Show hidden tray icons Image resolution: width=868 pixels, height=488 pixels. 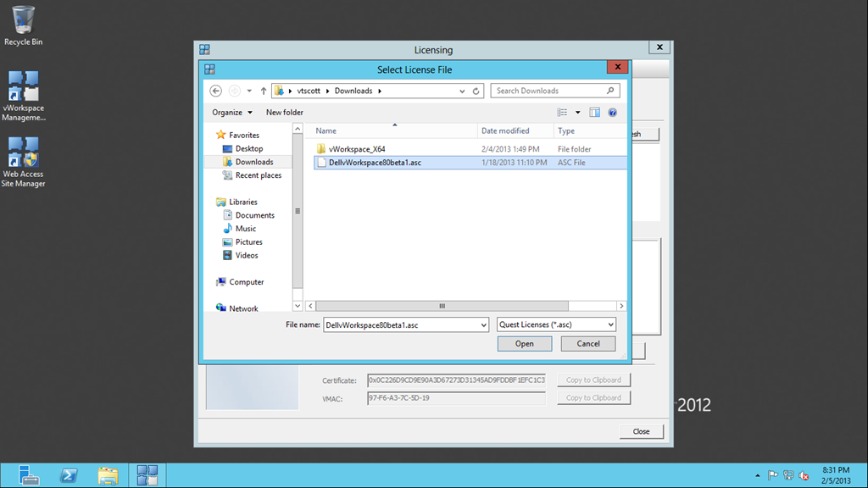pyautogui.click(x=757, y=475)
